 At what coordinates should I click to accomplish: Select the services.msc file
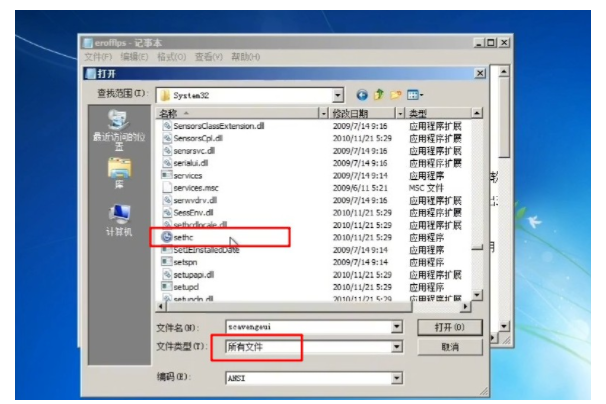(194, 187)
